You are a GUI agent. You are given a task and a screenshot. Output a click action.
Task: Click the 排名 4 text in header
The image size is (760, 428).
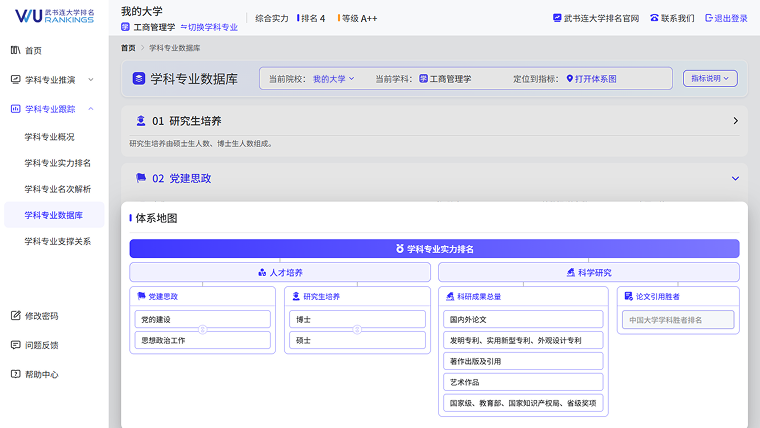313,18
